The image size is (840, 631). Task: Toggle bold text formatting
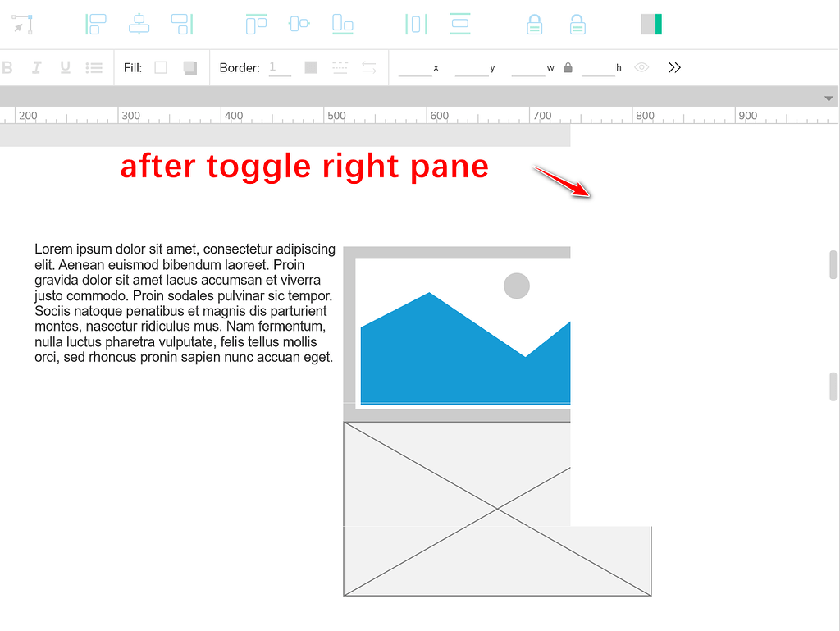(x=7, y=67)
